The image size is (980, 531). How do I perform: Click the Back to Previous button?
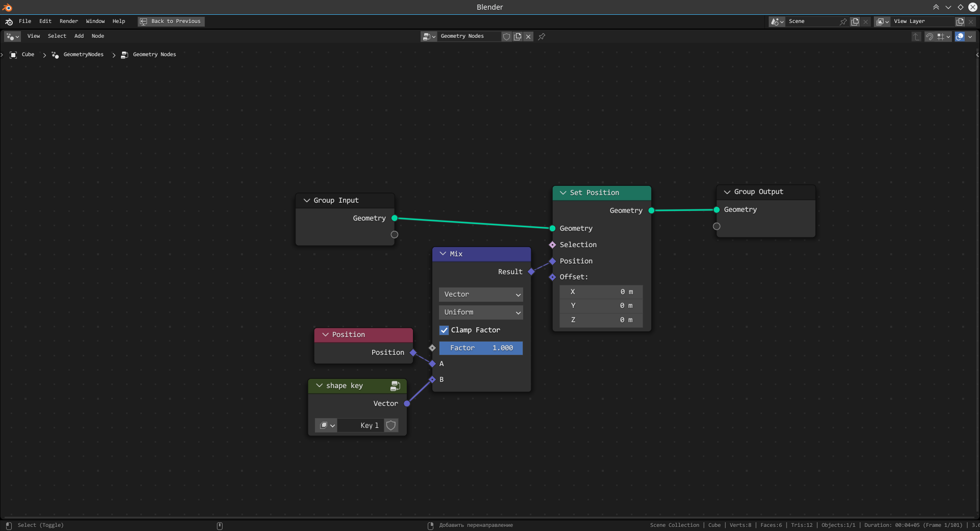pyautogui.click(x=171, y=21)
